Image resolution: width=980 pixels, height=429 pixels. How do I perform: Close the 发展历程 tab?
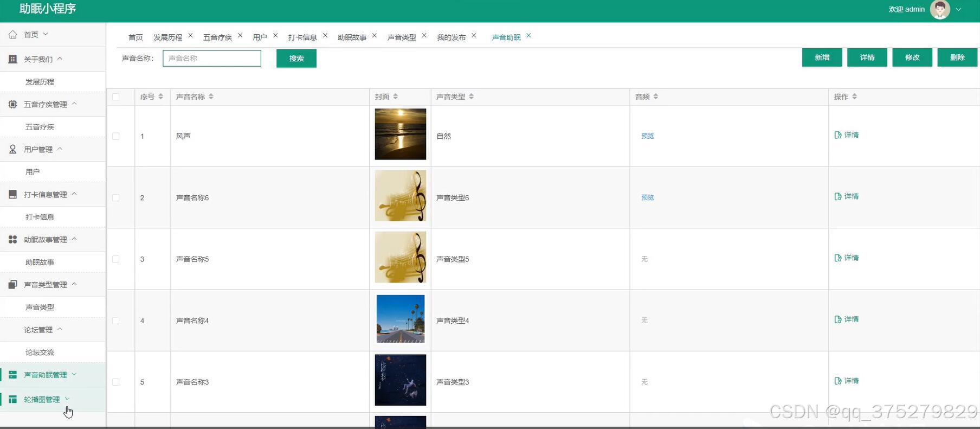(190, 36)
